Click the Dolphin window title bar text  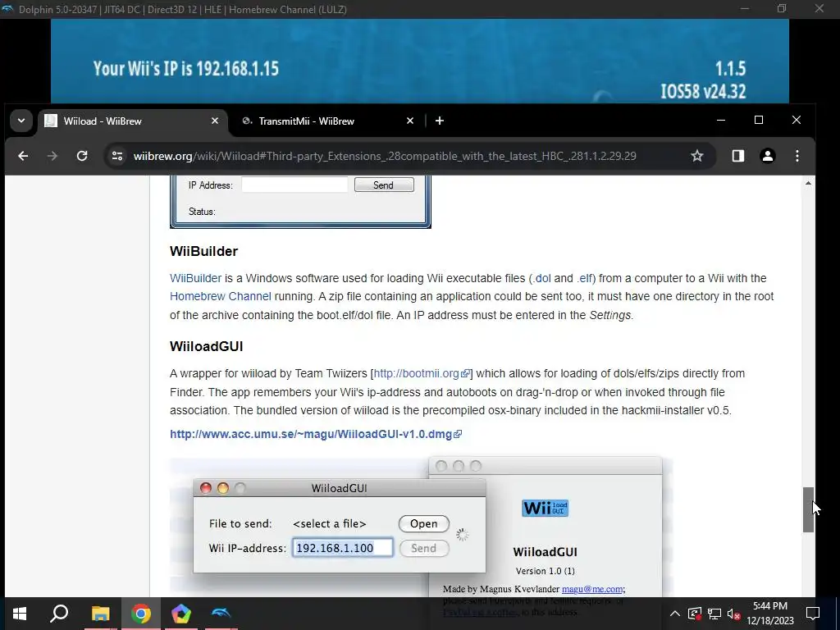pyautogui.click(x=183, y=9)
